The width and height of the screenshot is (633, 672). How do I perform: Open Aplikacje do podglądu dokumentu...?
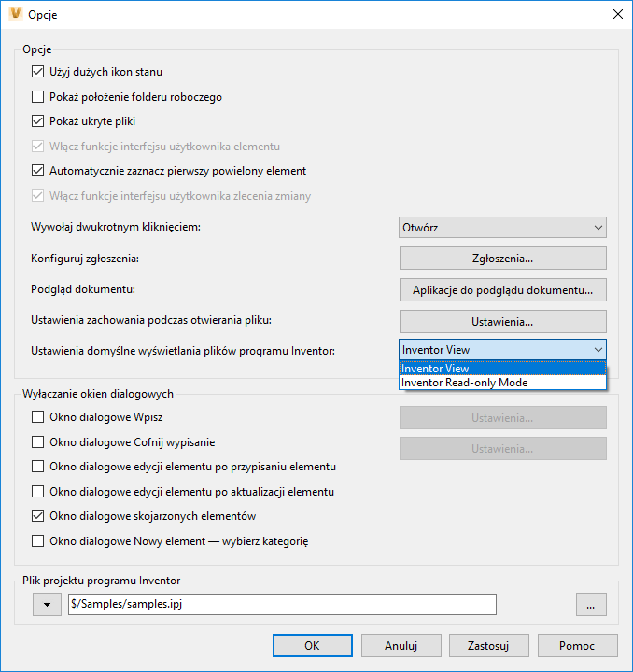[x=502, y=290]
